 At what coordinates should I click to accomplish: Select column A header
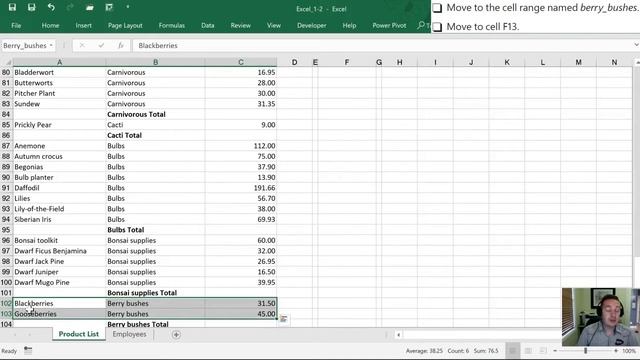[x=59, y=62]
